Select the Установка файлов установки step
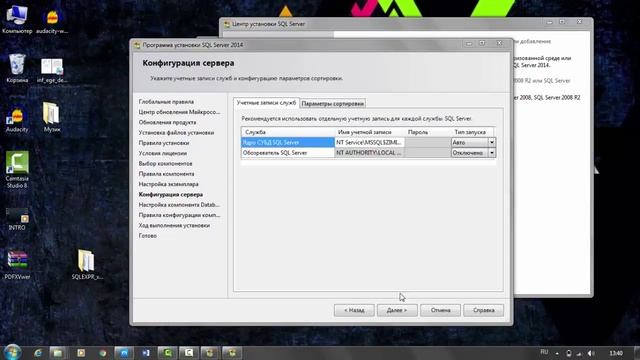The width and height of the screenshot is (640, 360). click(x=176, y=133)
